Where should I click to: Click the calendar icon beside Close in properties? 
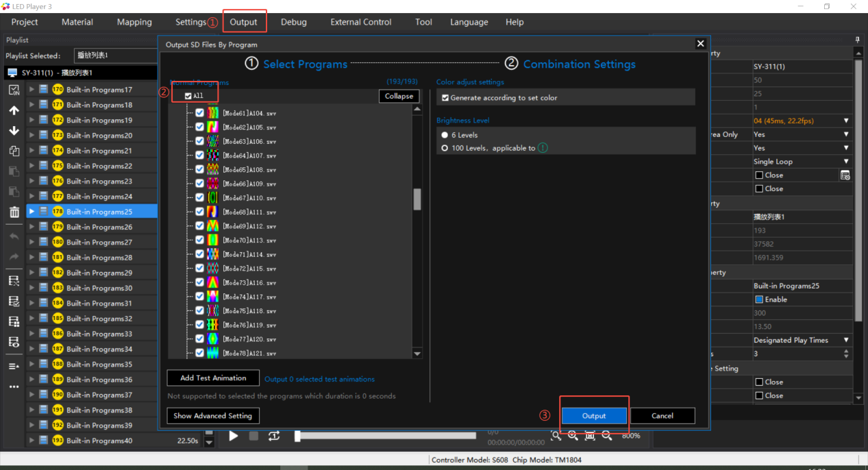(845, 175)
